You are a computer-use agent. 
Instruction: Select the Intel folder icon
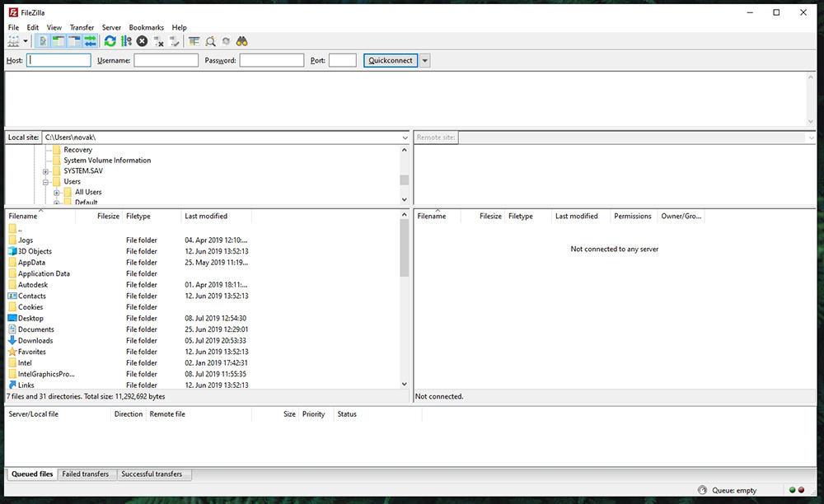click(12, 363)
